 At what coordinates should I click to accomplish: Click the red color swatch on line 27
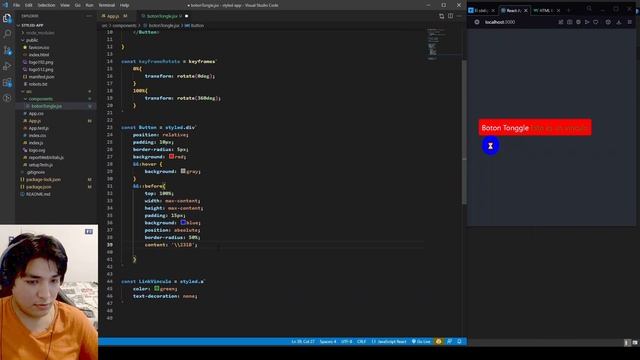click(x=171, y=156)
